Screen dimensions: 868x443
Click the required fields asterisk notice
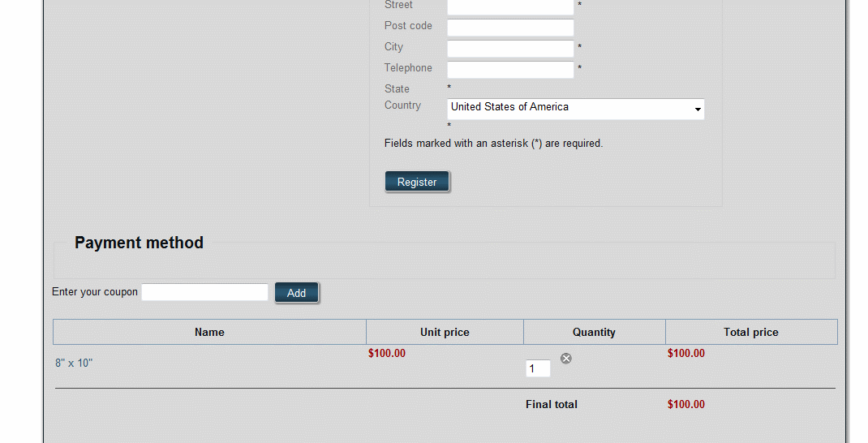493,144
